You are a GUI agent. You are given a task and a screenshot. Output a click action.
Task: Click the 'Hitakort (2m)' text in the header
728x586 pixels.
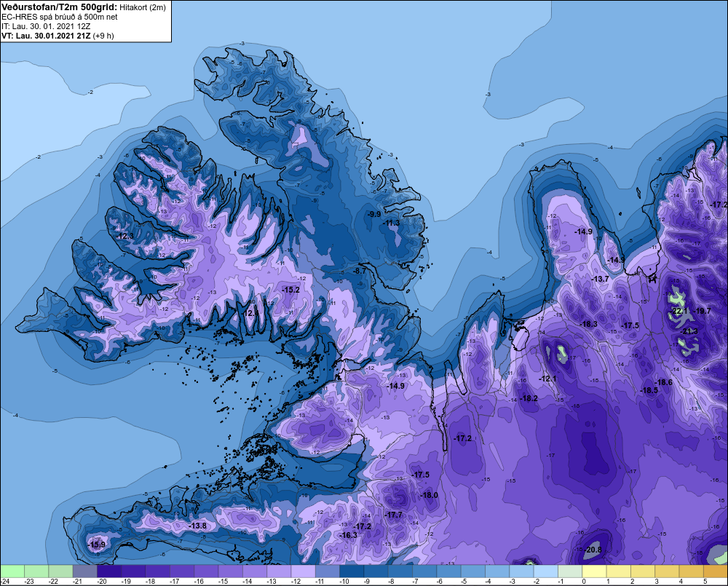point(142,7)
